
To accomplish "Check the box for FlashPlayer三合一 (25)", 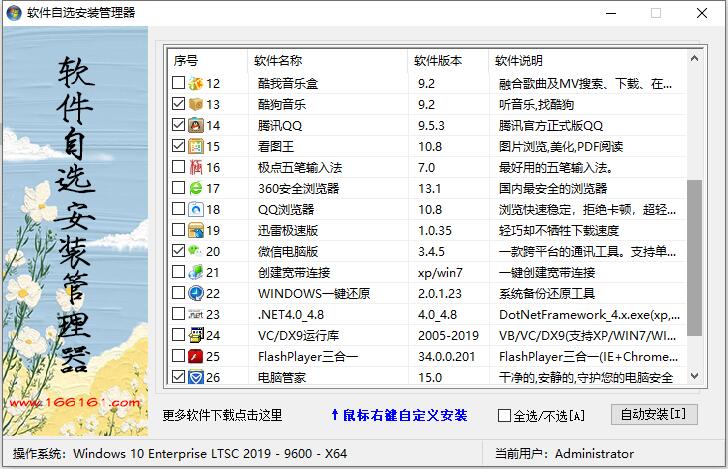I will 178,356.
